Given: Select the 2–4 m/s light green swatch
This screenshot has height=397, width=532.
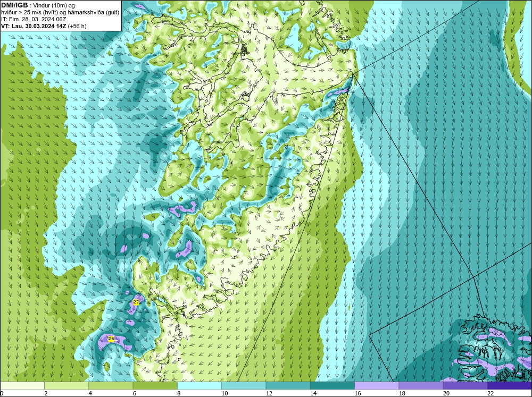Looking at the screenshot, I should pyautogui.click(x=66, y=385).
